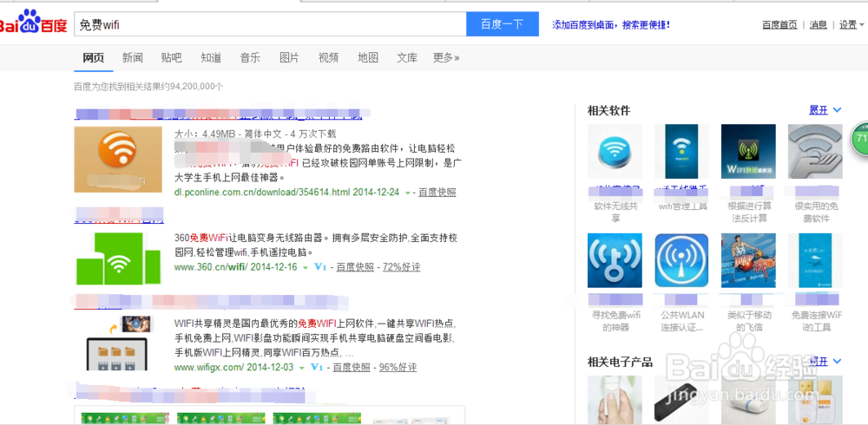
Task: Click the black USB adapter product image
Action: [681, 400]
